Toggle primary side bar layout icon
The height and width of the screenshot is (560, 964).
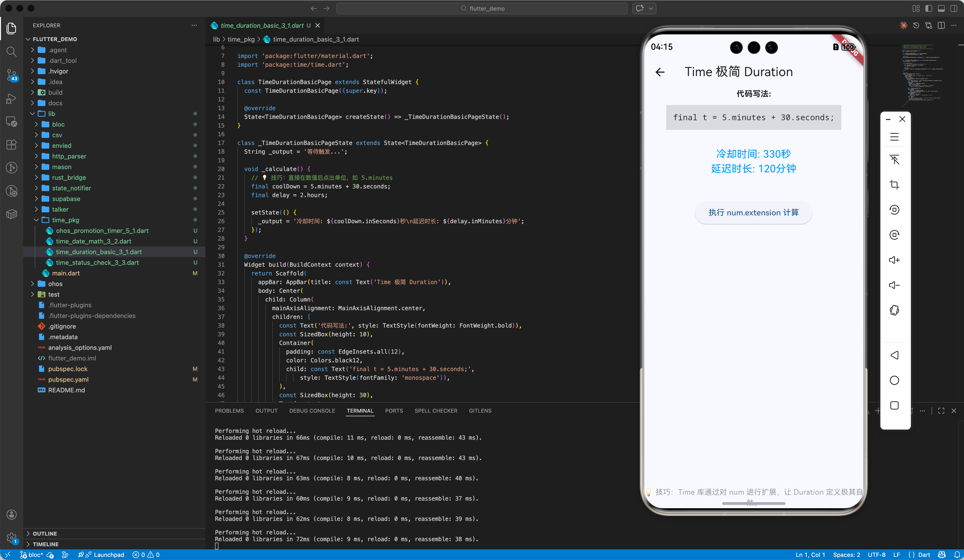click(928, 8)
